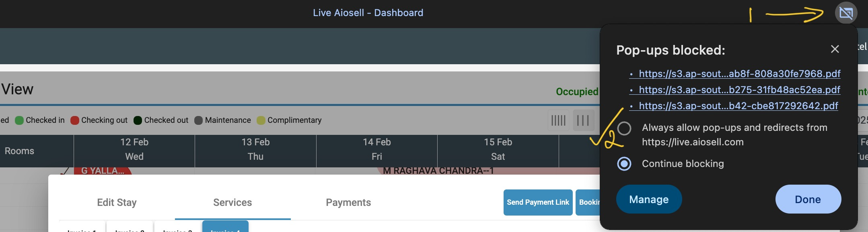
Task: Click the Done button
Action: (808, 199)
